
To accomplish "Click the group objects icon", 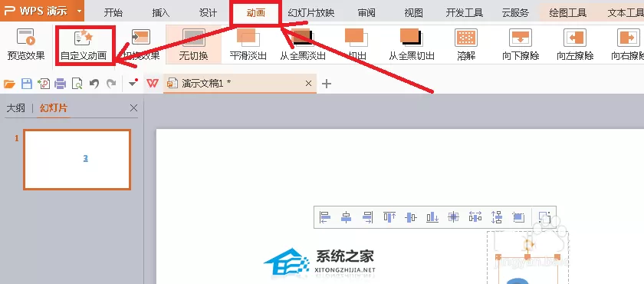I will coord(544,217).
